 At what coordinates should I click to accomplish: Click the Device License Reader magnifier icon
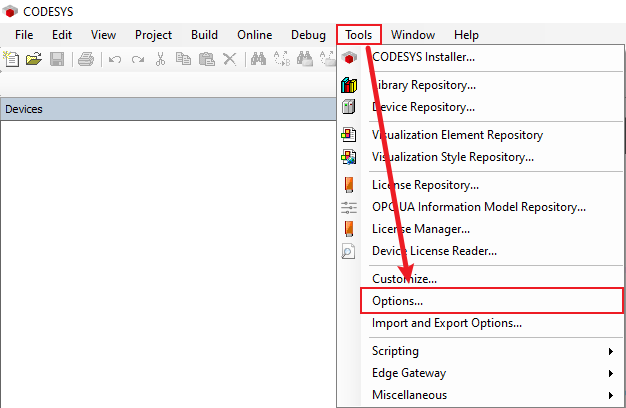tap(348, 251)
